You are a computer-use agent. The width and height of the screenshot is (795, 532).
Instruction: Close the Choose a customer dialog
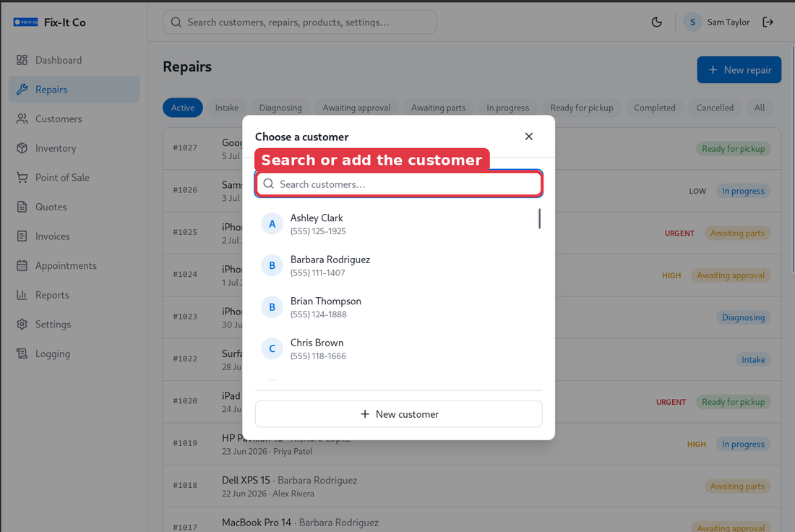coord(529,137)
